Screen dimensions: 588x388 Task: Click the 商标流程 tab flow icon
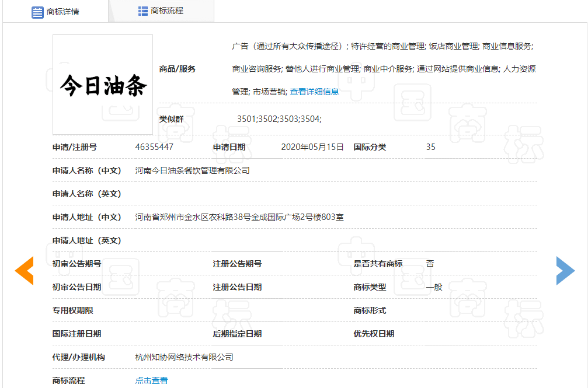(143, 11)
